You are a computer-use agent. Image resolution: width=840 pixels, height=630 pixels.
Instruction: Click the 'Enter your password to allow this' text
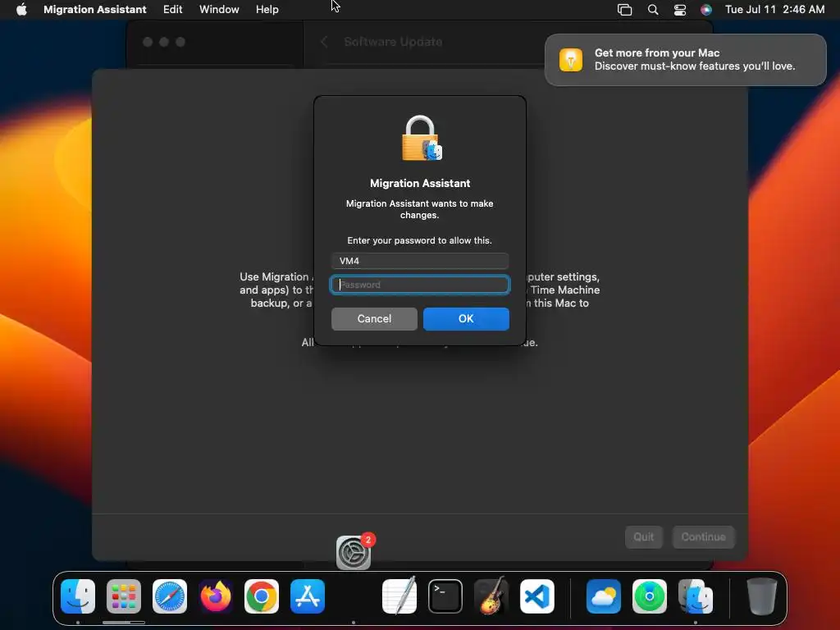[x=419, y=240]
